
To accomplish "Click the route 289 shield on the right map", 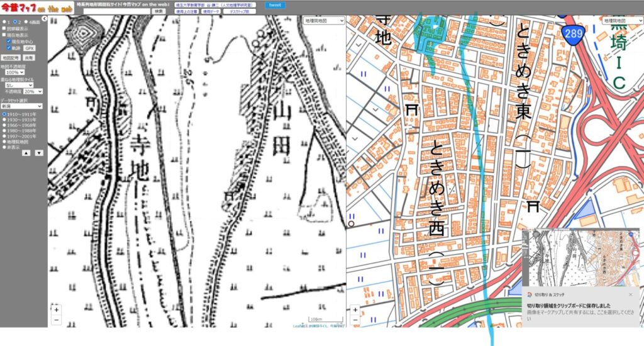I will click(573, 34).
